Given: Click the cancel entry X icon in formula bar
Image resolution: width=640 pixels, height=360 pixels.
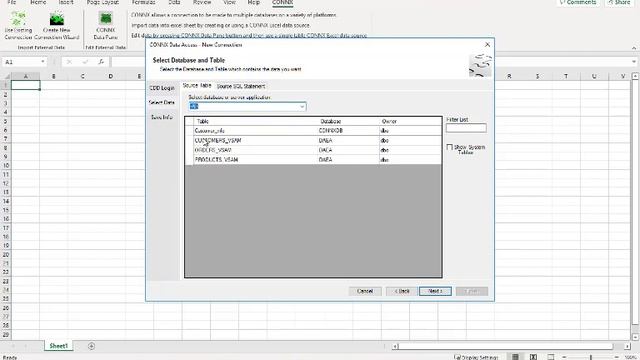Looking at the screenshot, I should tap(69, 62).
